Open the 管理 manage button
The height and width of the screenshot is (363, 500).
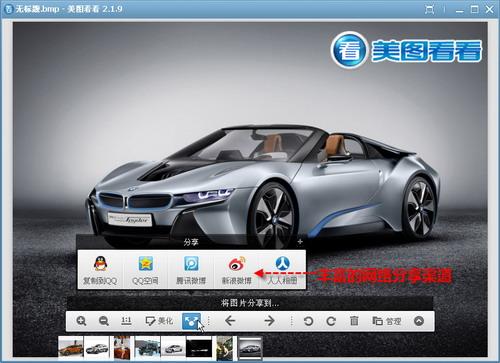point(387,321)
